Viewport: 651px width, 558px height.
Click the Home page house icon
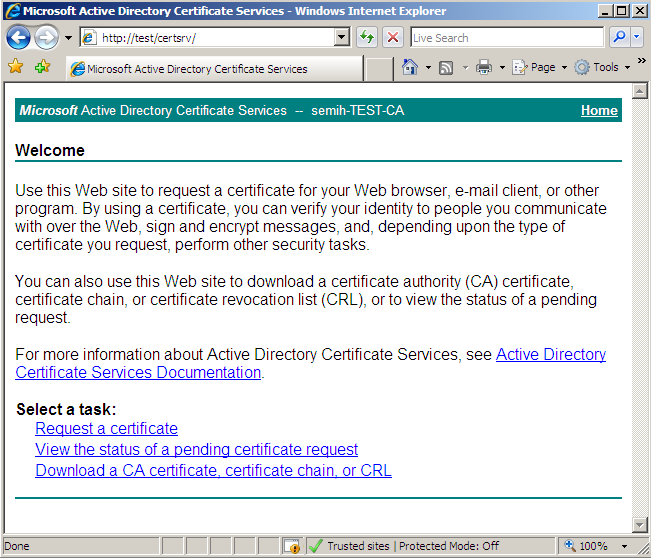[x=410, y=67]
